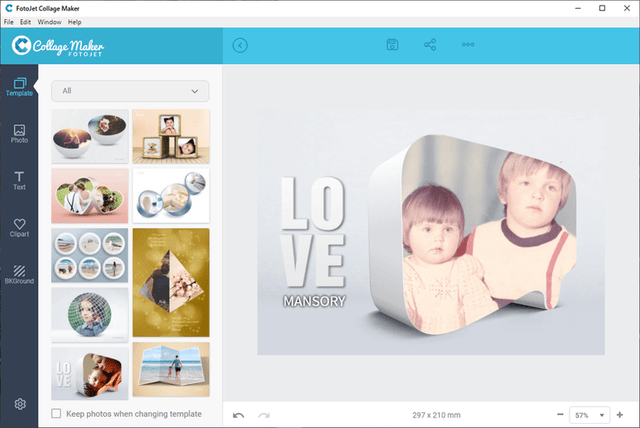
Task: Open the 57% zoom level dropdown
Action: click(590, 414)
